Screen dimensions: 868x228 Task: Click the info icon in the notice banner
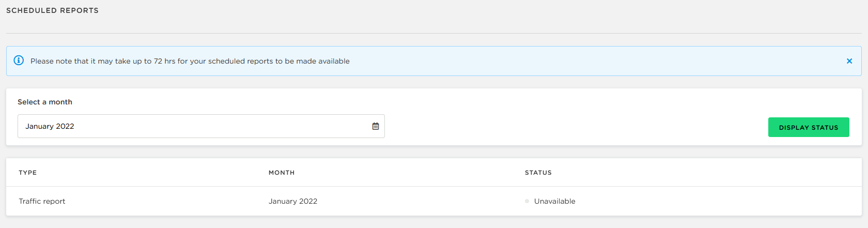(x=19, y=60)
